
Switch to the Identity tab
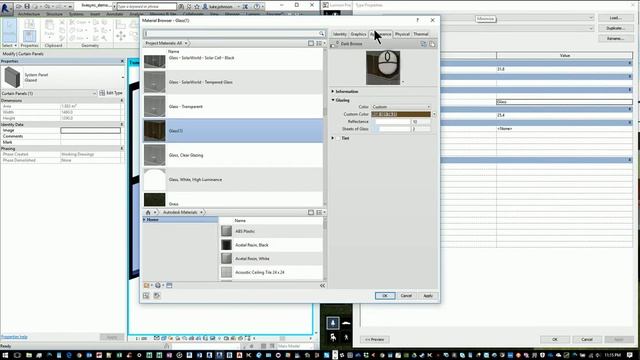point(339,34)
